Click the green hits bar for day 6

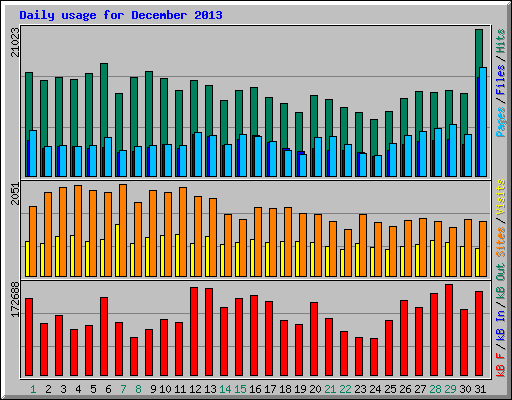click(104, 100)
